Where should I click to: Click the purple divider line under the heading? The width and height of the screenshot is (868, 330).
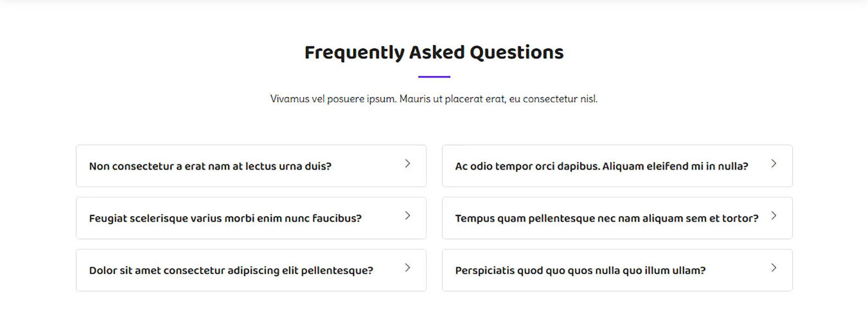pyautogui.click(x=434, y=76)
